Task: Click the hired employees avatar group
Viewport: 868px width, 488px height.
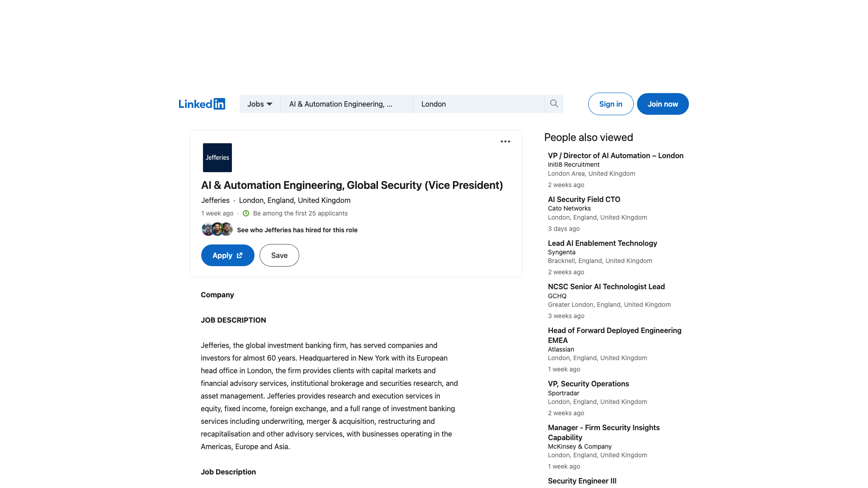Action: (217, 229)
